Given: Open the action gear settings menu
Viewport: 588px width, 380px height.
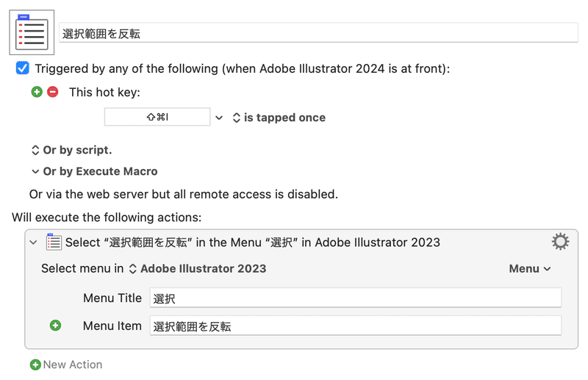Looking at the screenshot, I should pos(560,242).
